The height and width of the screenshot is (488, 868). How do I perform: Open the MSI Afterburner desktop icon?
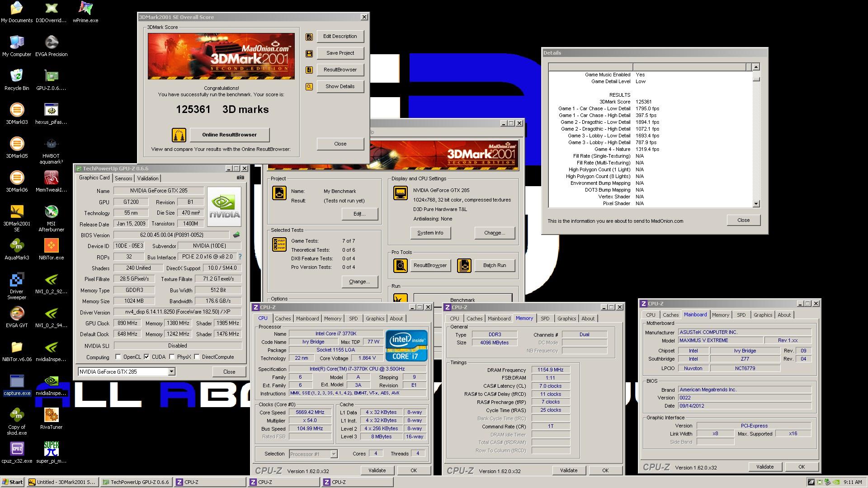(x=52, y=218)
